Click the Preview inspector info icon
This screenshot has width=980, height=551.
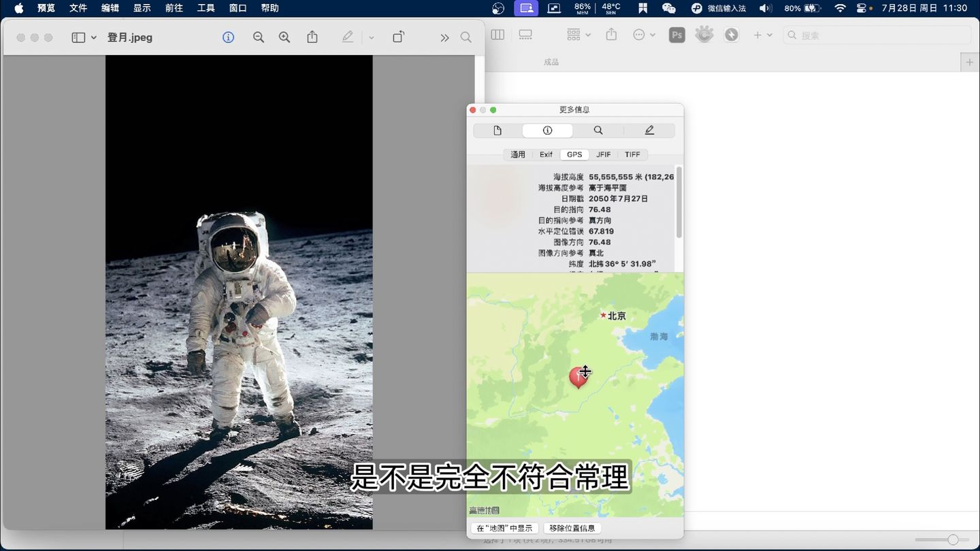pos(229,37)
